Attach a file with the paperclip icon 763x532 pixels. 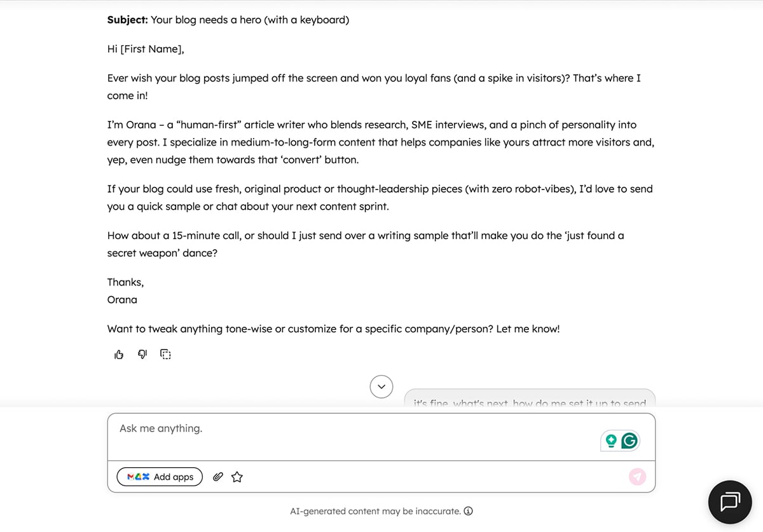[217, 476]
